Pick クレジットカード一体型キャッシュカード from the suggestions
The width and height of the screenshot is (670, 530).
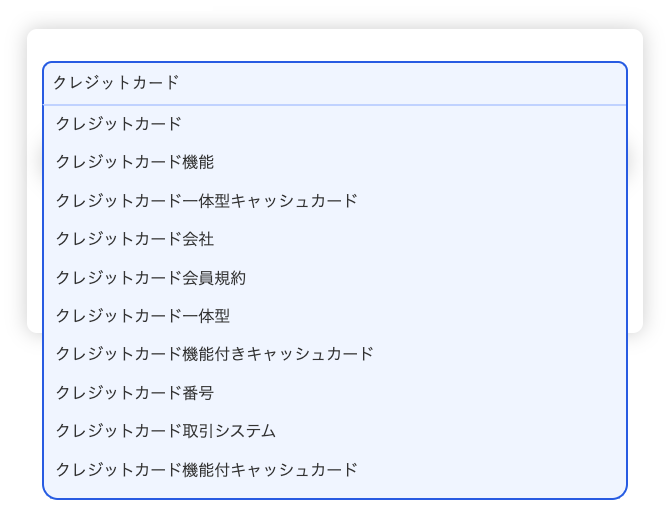pyautogui.click(x=207, y=200)
